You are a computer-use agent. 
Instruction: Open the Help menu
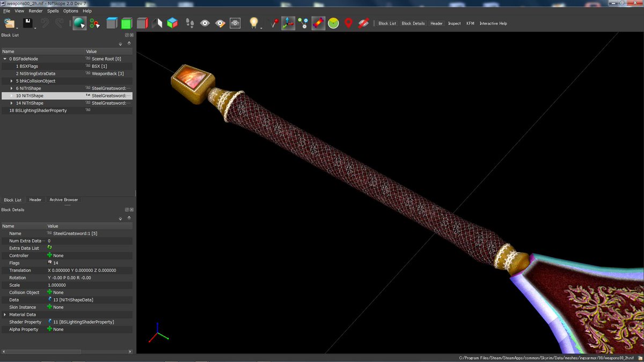coord(87,11)
